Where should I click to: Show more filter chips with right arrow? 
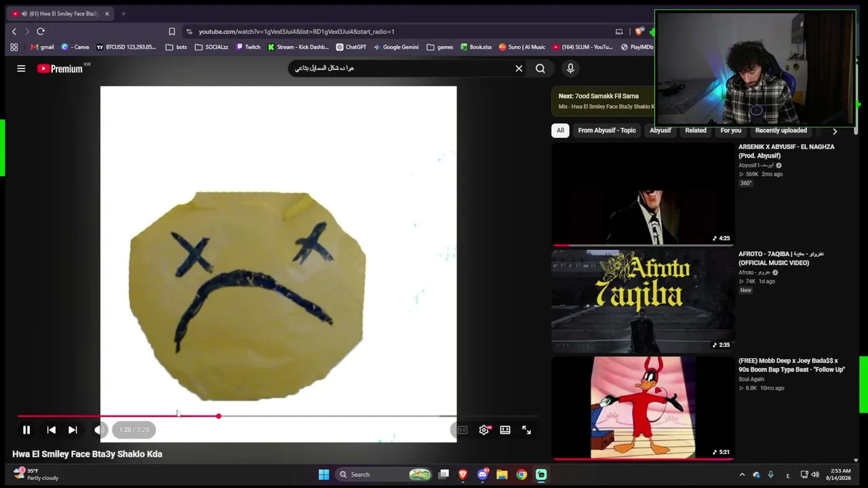point(835,131)
